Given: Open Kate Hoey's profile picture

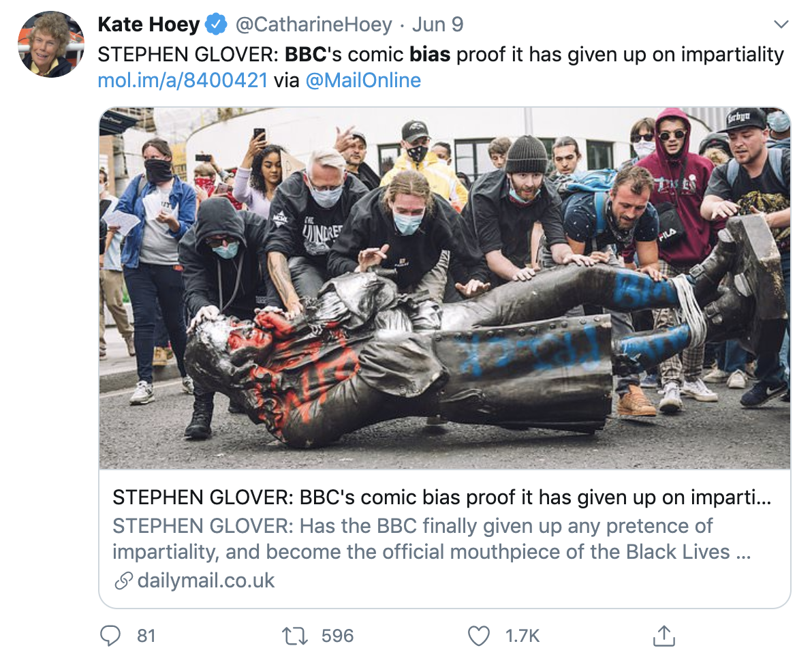Looking at the screenshot, I should (x=50, y=44).
